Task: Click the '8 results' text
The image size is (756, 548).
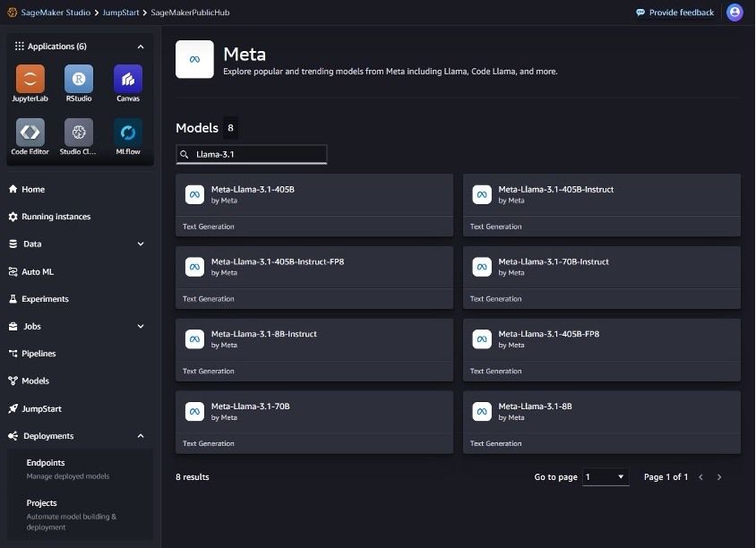Action: [193, 477]
